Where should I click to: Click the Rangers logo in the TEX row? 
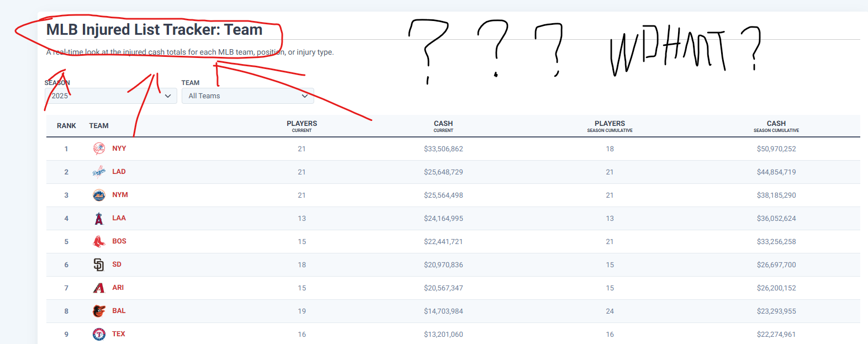[99, 334]
